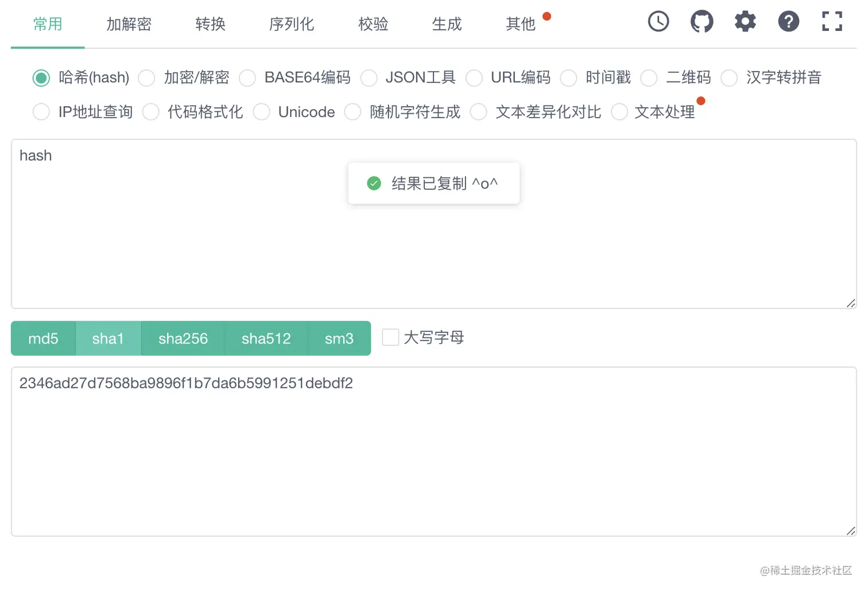
Task: Select the 时间戳 radio option
Action: click(x=568, y=78)
